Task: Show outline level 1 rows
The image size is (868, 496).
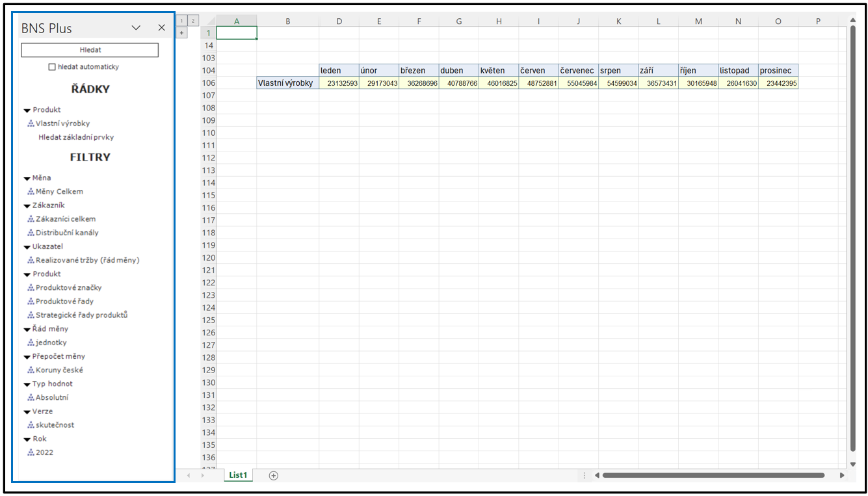Action: 181,21
